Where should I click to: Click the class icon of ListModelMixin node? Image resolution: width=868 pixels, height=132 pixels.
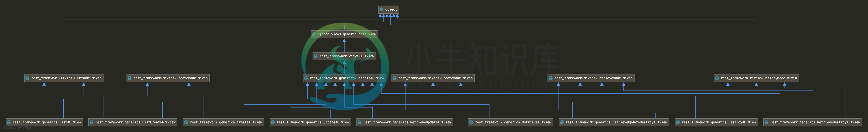(28, 78)
